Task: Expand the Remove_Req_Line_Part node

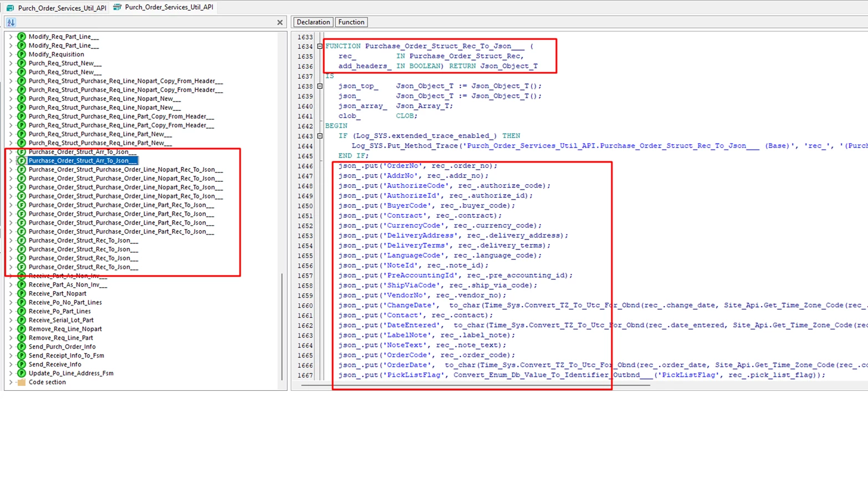Action: [11, 338]
